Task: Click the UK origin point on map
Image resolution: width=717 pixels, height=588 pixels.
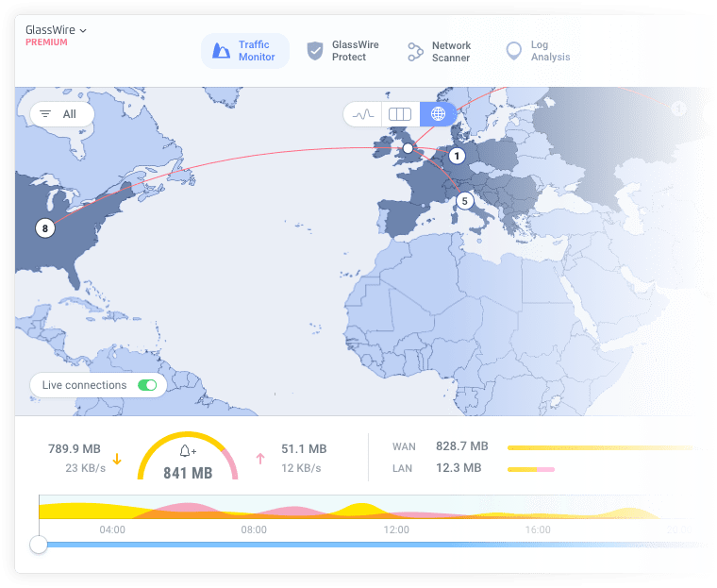Action: tap(408, 148)
